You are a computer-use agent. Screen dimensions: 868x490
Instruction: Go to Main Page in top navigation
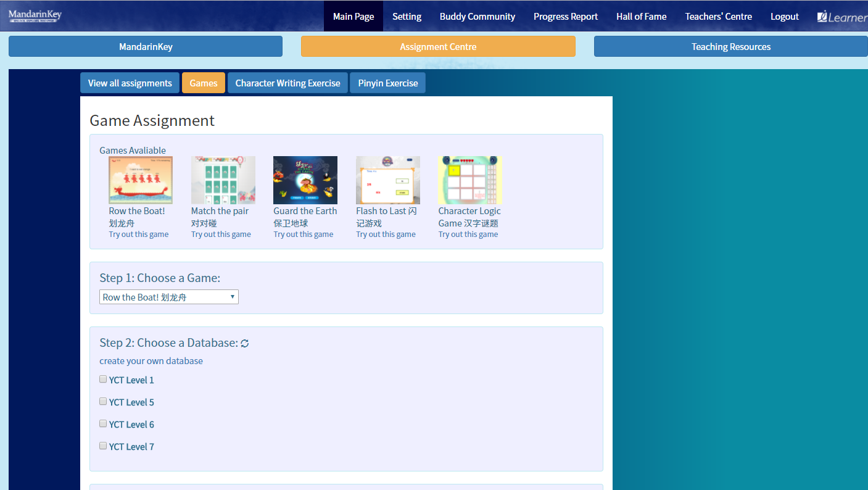(x=353, y=16)
